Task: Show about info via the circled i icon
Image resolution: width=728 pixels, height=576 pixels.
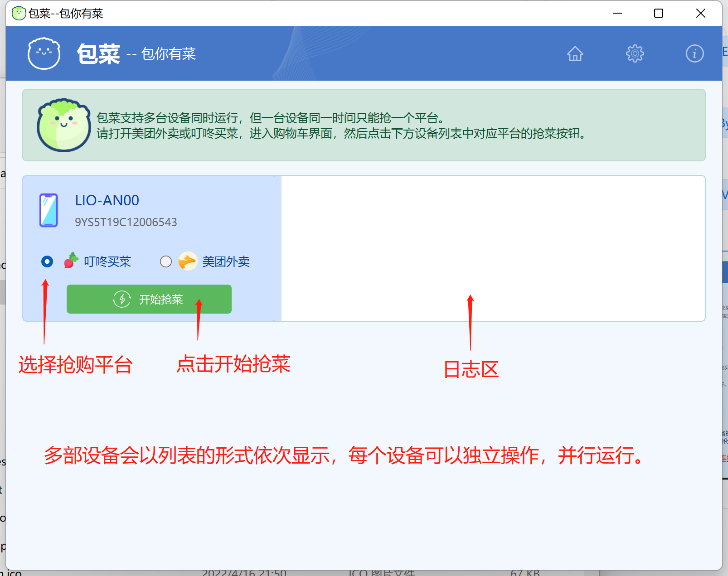Action: [x=694, y=53]
